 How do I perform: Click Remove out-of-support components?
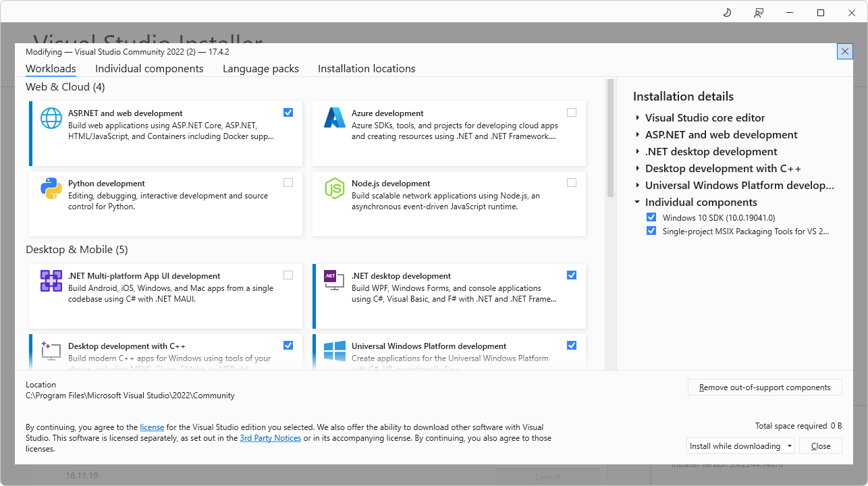click(x=765, y=387)
